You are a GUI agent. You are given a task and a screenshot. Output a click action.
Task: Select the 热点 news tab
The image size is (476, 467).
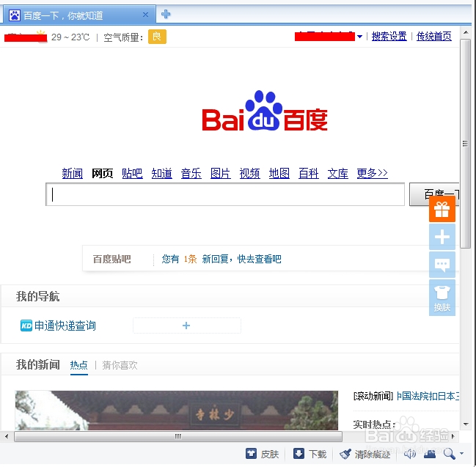(x=79, y=365)
